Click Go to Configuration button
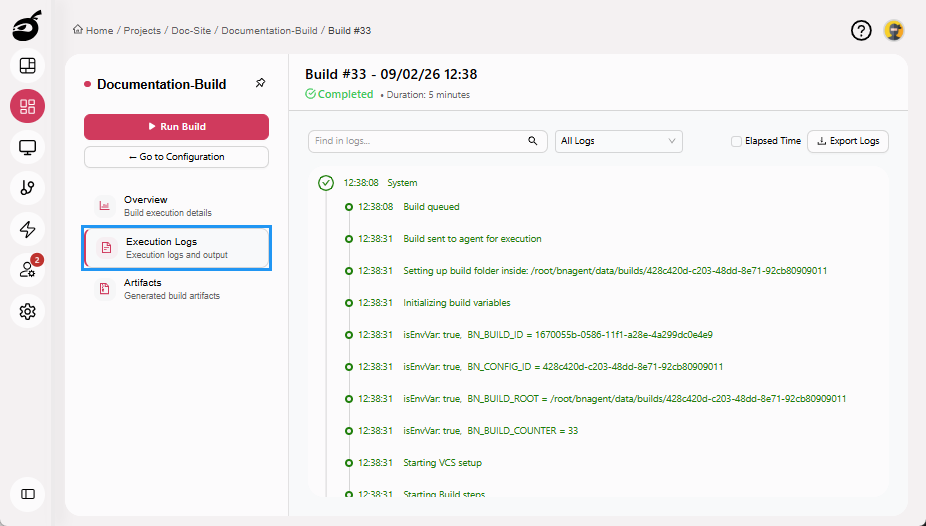The image size is (926, 526). (x=177, y=157)
